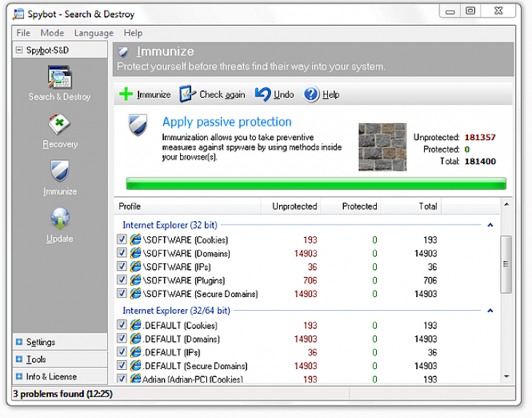The image size is (532, 418).
Task: Collapse Internet Explorer (32/64 bit) group
Action: (490, 310)
